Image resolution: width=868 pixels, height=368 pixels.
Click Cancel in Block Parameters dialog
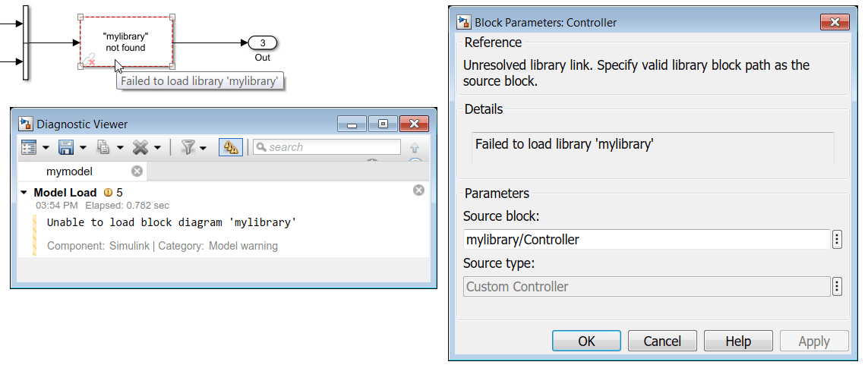point(662,341)
